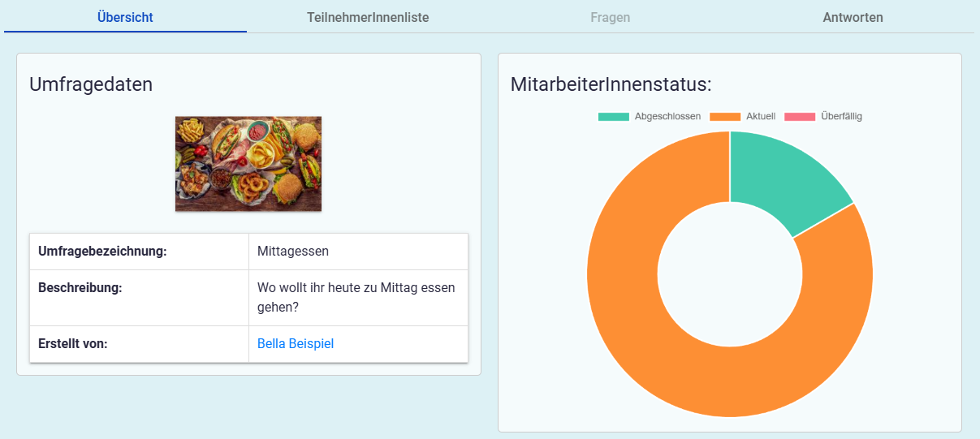Click the survey description text about Mittag
Image resolution: width=980 pixels, height=439 pixels.
click(356, 298)
